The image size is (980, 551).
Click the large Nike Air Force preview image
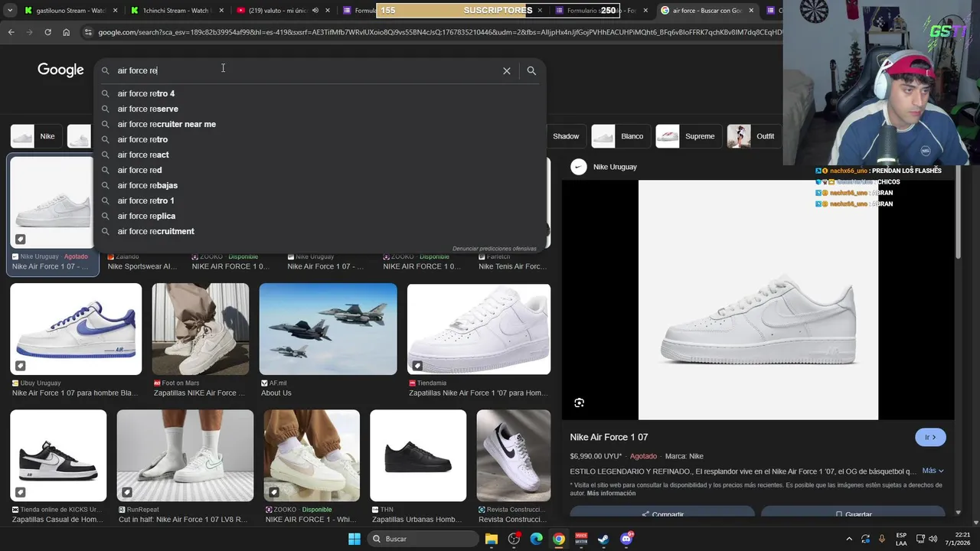pos(758,300)
